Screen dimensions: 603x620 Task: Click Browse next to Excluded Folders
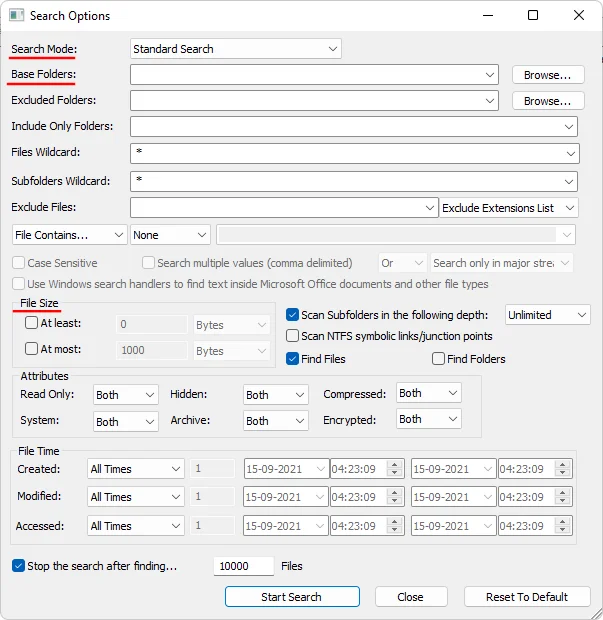547,101
